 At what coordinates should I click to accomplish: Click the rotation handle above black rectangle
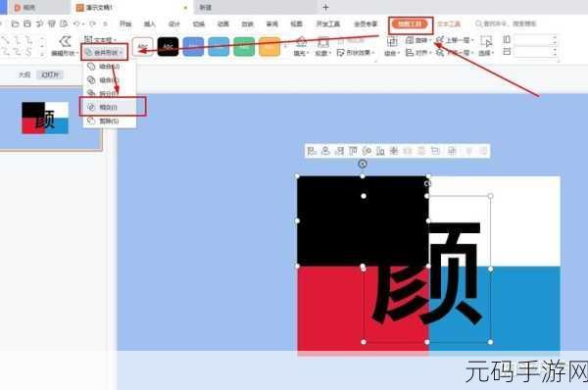click(x=363, y=164)
